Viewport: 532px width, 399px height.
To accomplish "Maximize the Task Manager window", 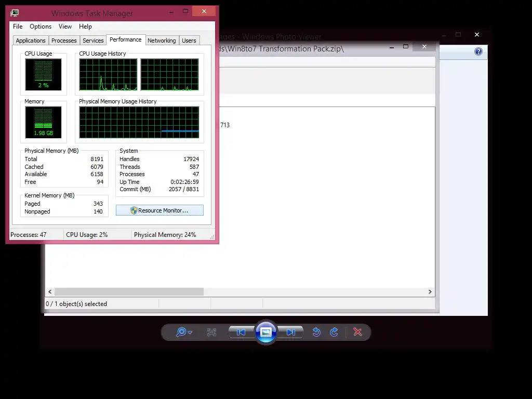I will tap(185, 11).
